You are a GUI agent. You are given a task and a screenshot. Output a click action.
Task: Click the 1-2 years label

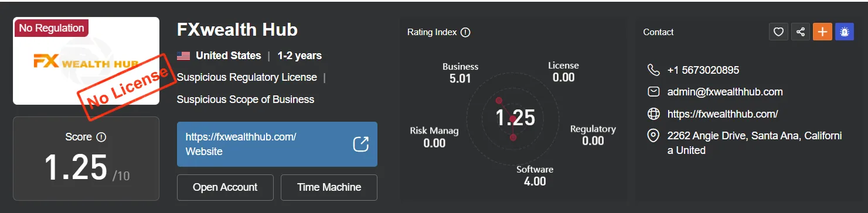pyautogui.click(x=299, y=56)
